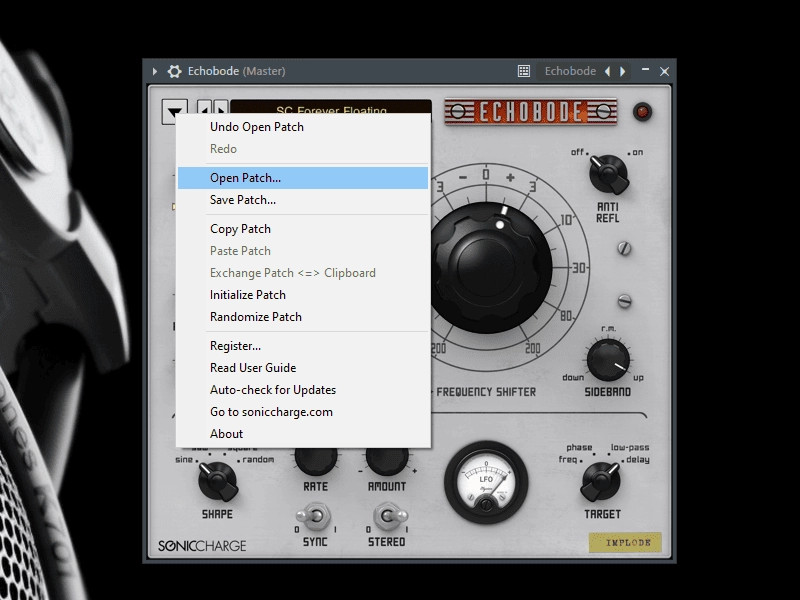
Task: Click the red power LED indicator
Action: (642, 111)
